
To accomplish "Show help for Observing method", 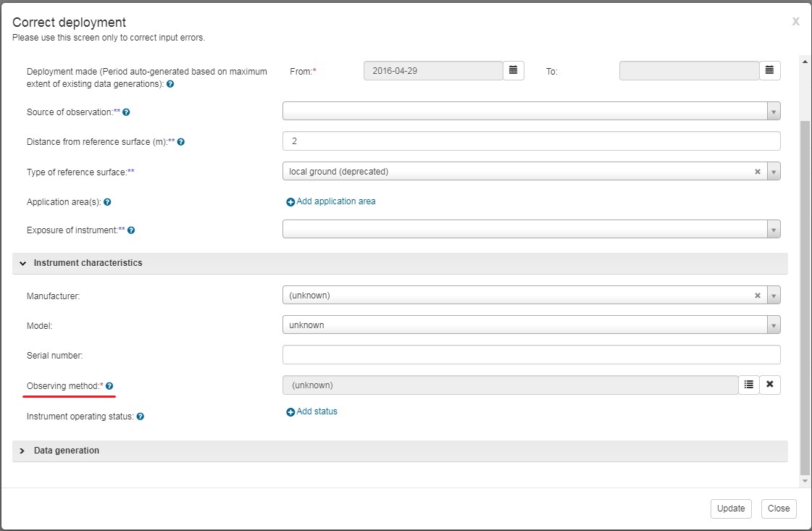I will 109,386.
